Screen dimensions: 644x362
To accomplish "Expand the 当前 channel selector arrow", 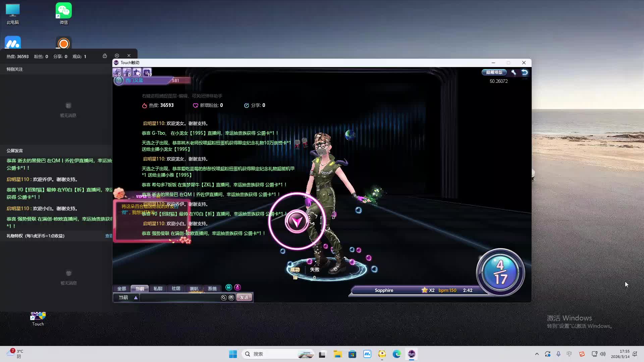I will 136,298.
